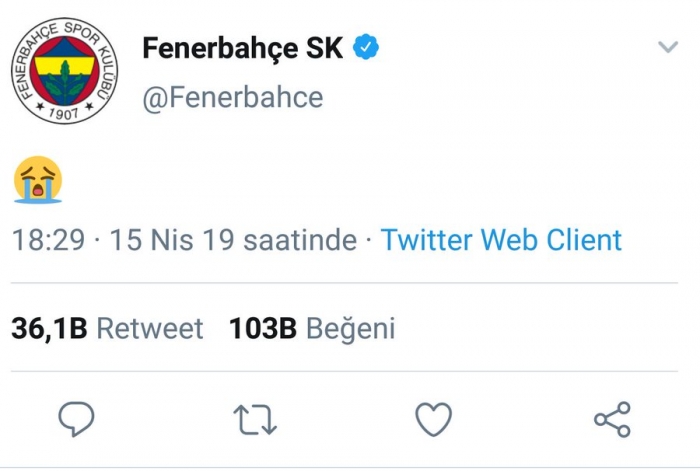Viewport: 700px width, 471px height.
Task: Click the 103B likes count number
Action: [262, 328]
